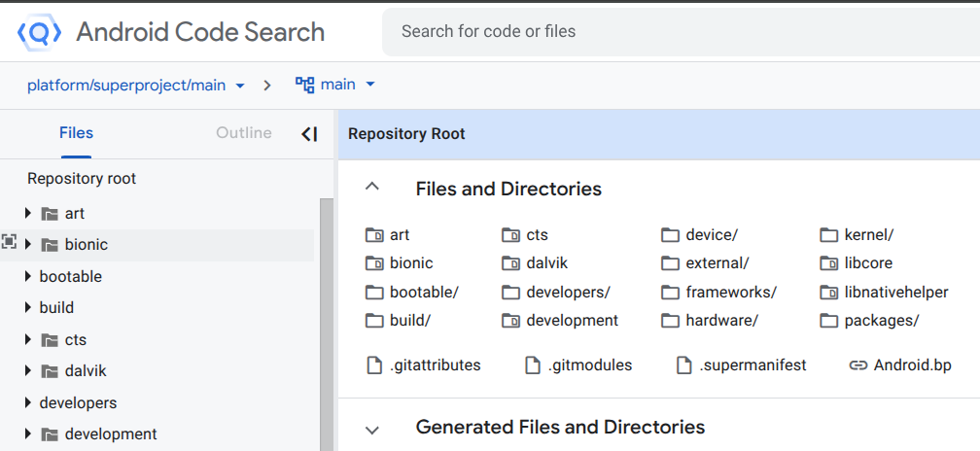Click the libcore folder icon

click(828, 263)
